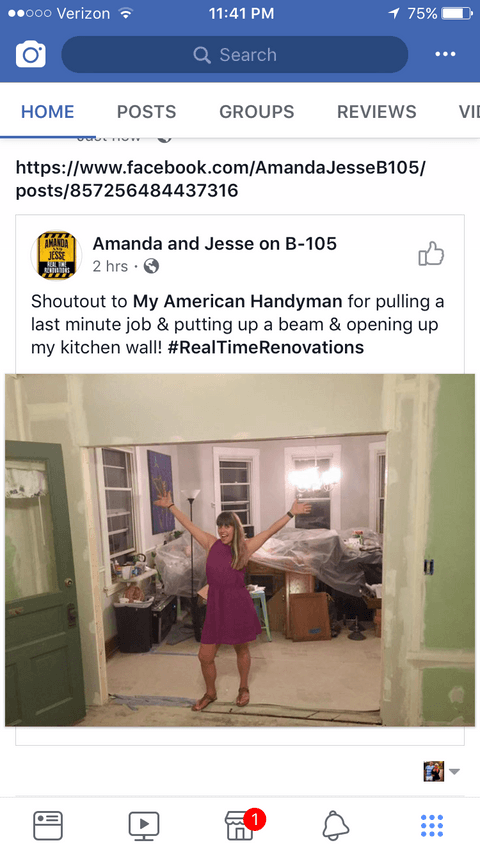The height and width of the screenshot is (854, 480).
Task: Switch to the REVIEWS tab
Action: click(x=376, y=112)
